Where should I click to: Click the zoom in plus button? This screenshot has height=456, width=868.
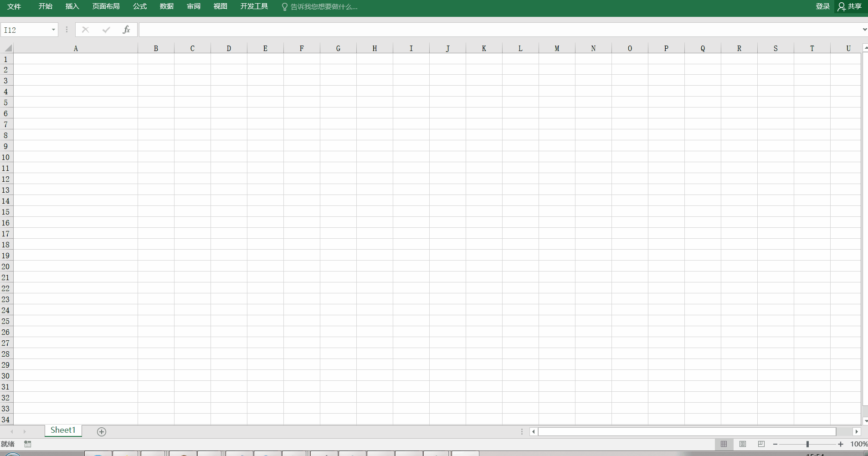[x=841, y=444]
